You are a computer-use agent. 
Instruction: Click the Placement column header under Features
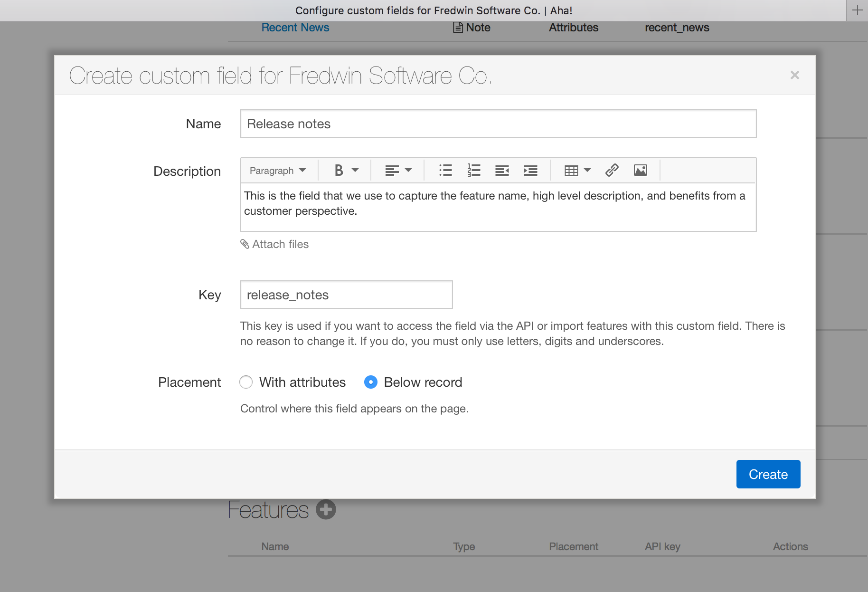[574, 546]
